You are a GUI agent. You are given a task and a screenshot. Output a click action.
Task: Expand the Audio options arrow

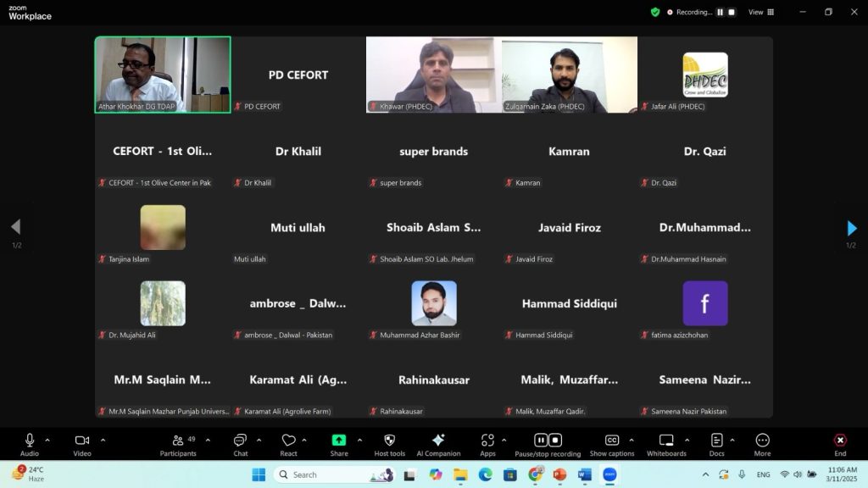click(47, 440)
